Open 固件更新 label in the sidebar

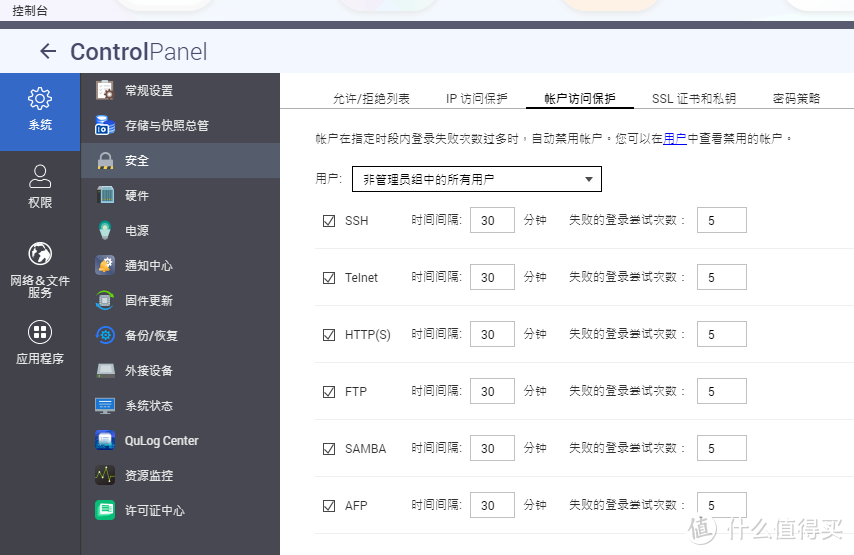[x=149, y=301]
